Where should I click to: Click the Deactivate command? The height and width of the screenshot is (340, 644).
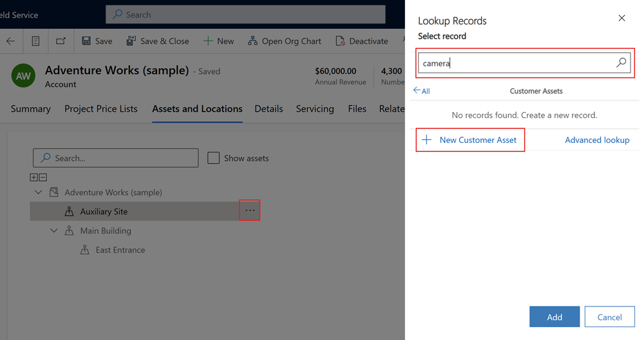(x=362, y=41)
